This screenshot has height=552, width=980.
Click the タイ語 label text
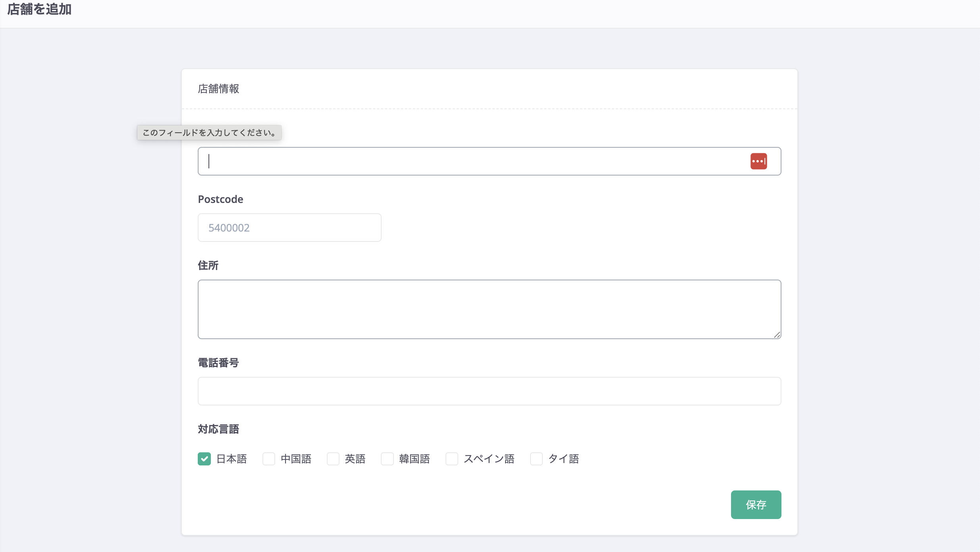click(563, 459)
